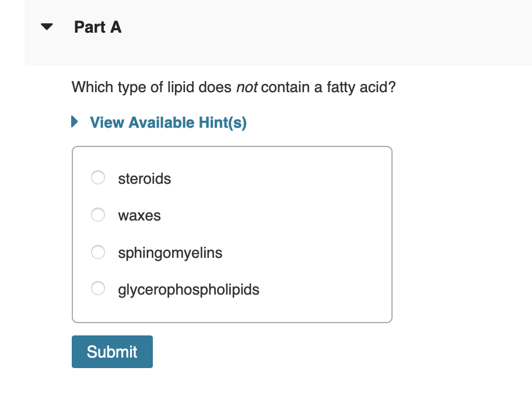
Task: Click the word contain in question
Action: pyautogui.click(x=285, y=88)
